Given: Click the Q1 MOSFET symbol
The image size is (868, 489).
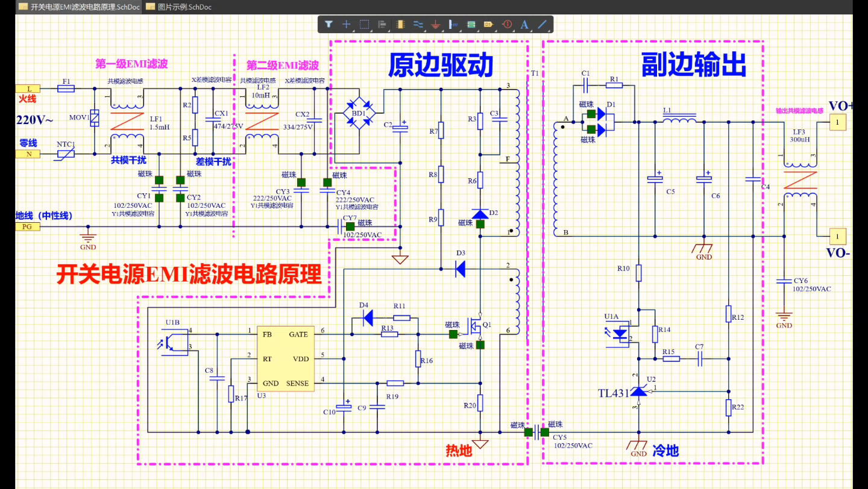Looking at the screenshot, I should tap(476, 326).
